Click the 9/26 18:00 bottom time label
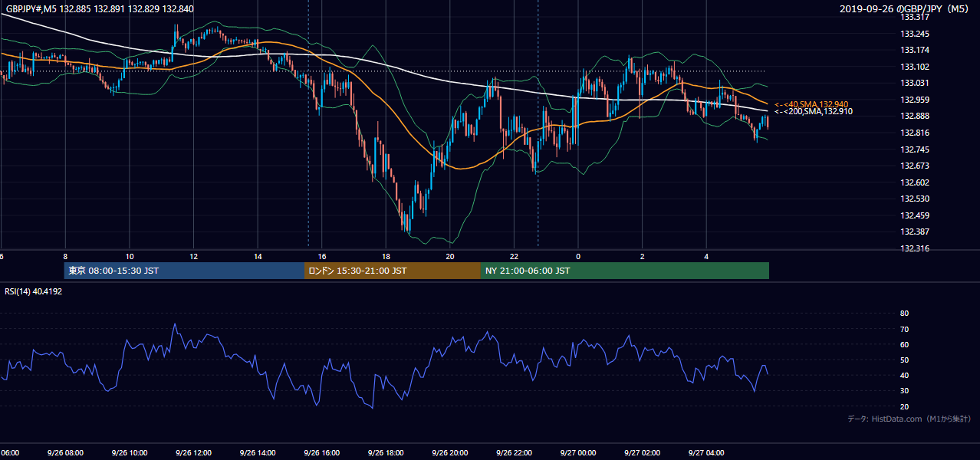Screen dimensions: 980x460 click(x=385, y=453)
